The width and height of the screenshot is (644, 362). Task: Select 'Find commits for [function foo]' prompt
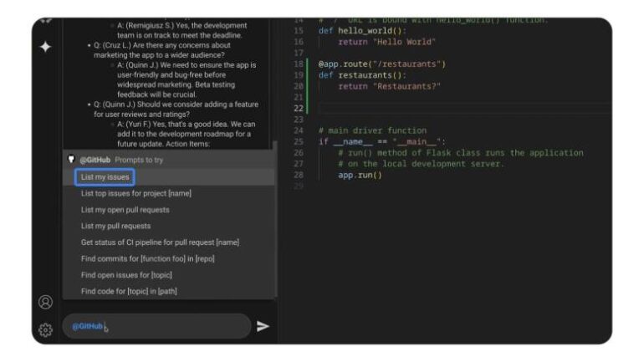[x=147, y=258]
